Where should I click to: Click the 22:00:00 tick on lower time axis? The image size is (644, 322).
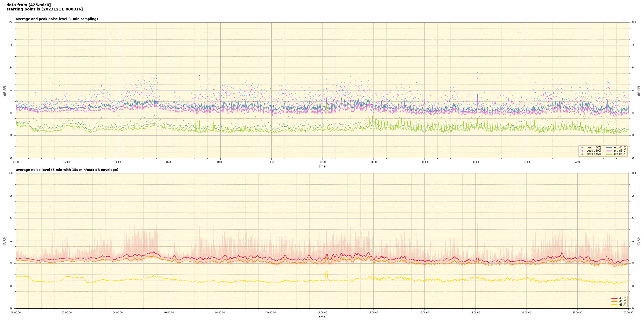tap(577, 313)
